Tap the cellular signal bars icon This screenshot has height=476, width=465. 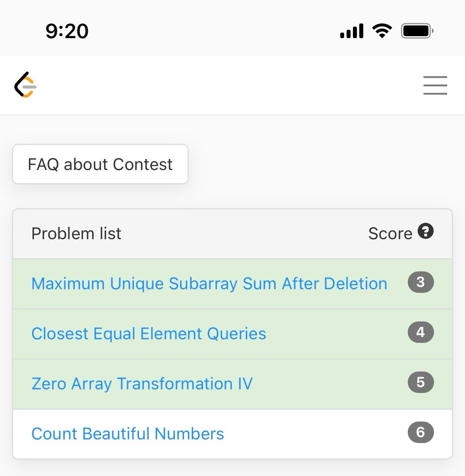[351, 31]
